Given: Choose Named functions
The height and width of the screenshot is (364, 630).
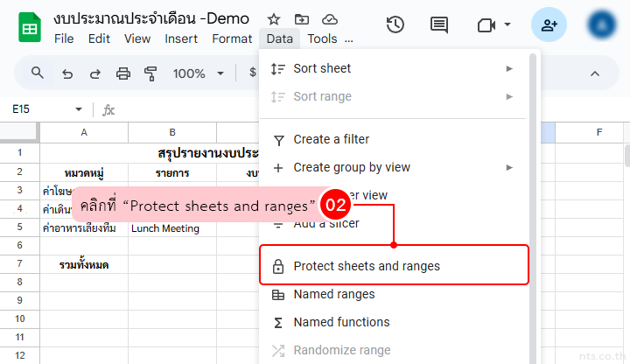Looking at the screenshot, I should (394, 322).
